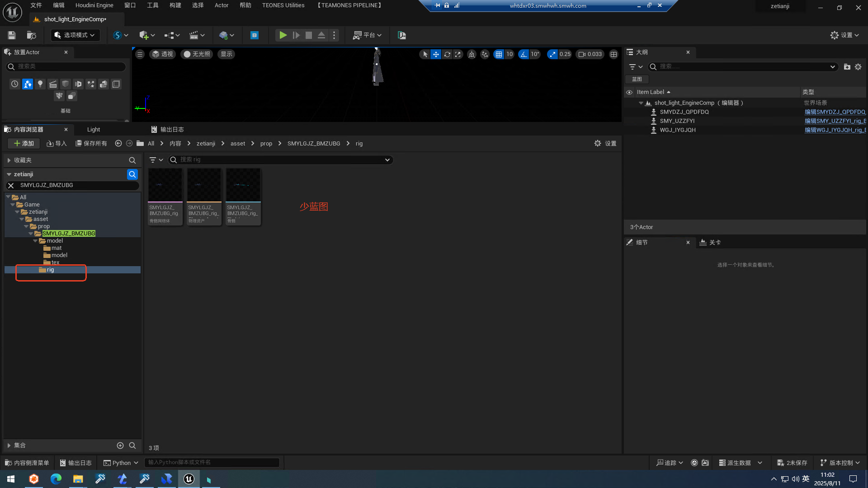868x488 pixels.
Task: Toggle grid snapping in viewport
Action: 499,54
